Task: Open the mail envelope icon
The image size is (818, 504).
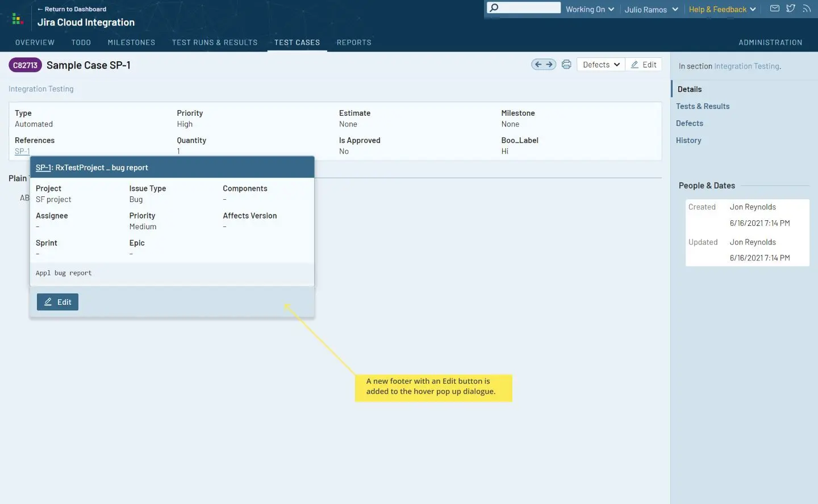Action: [x=774, y=9]
